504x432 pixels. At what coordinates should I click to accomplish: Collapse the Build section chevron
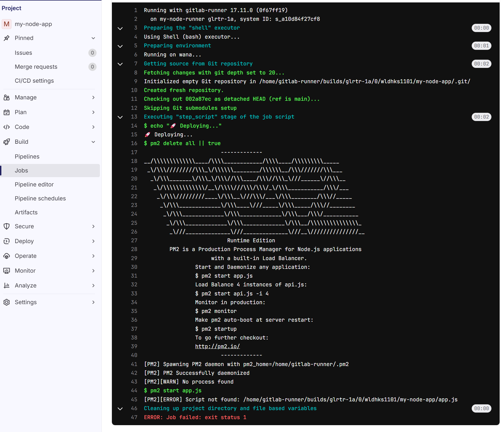point(93,142)
